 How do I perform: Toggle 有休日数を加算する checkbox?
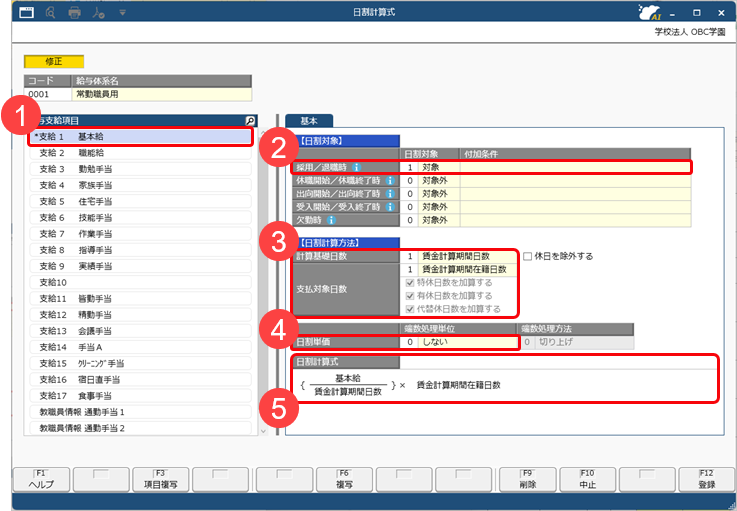(410, 296)
